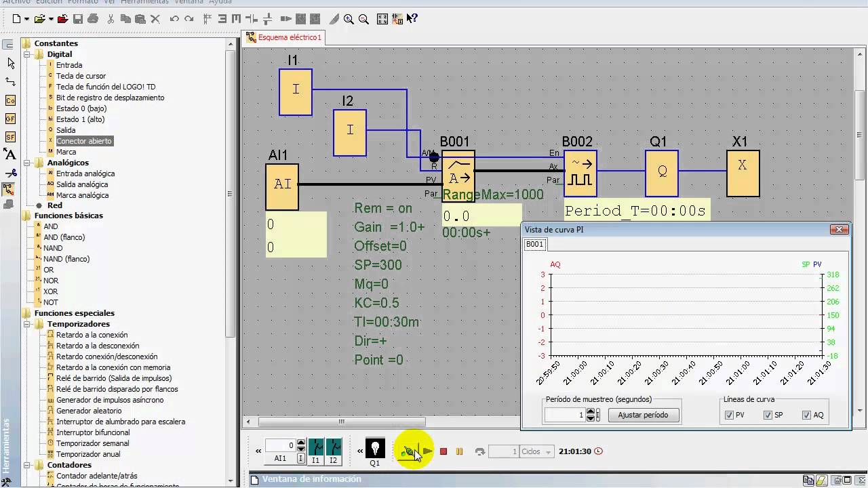Zoom out of the diagram

click(x=363, y=19)
